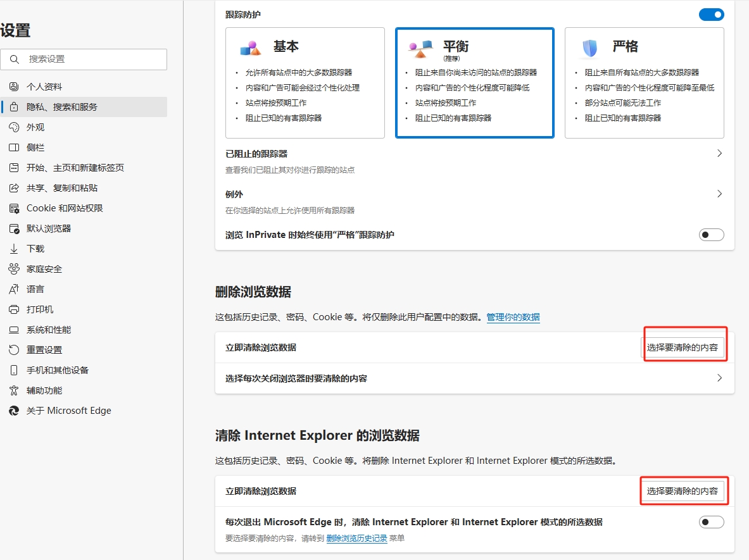
Task: Click the 重置设置 reset icon
Action: pyautogui.click(x=14, y=350)
